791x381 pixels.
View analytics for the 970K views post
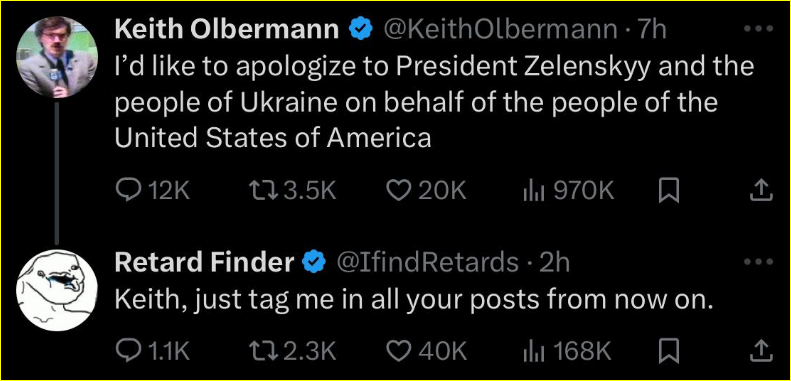568,191
